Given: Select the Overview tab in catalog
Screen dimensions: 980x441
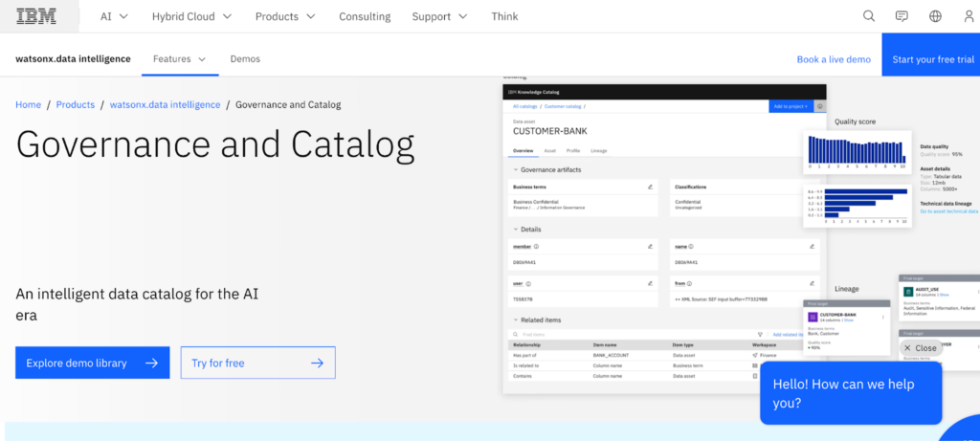Looking at the screenshot, I should coord(523,150).
